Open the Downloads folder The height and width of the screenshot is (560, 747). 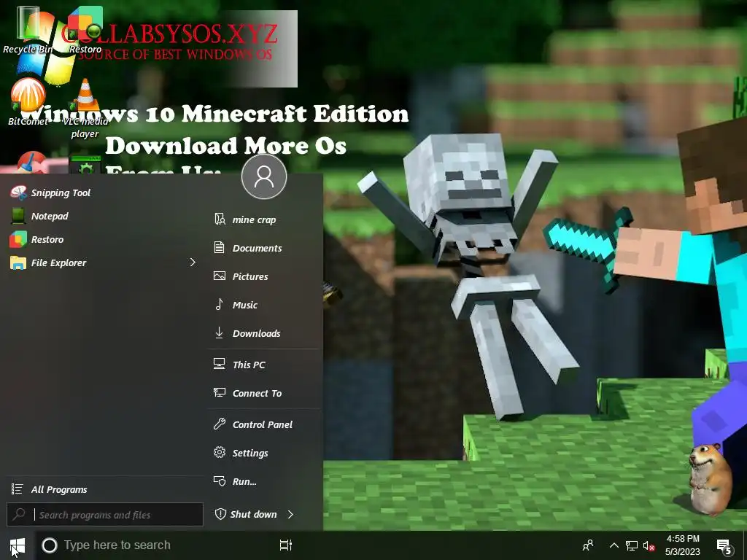coord(265,333)
